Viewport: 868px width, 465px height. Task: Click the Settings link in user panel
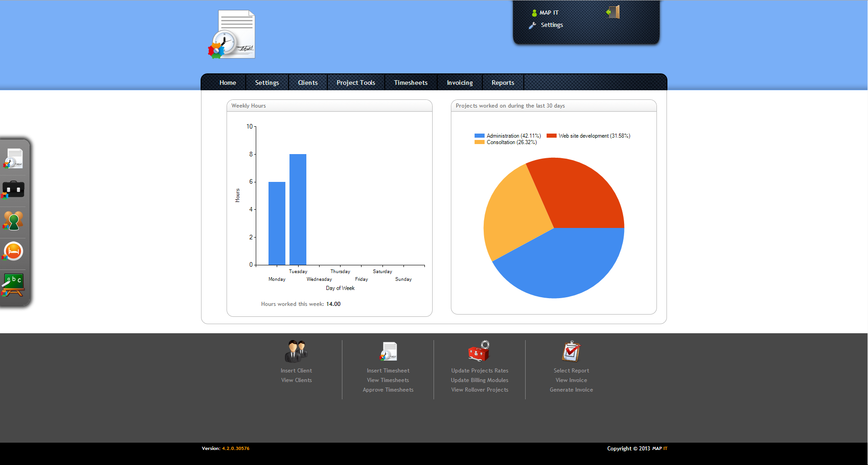coord(552,25)
